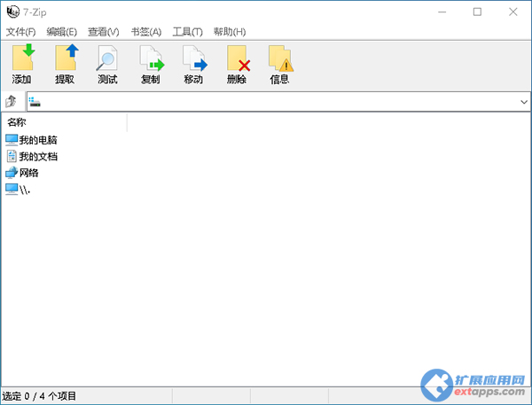
Task: Maximize the 7-Zip window
Action: (477, 12)
